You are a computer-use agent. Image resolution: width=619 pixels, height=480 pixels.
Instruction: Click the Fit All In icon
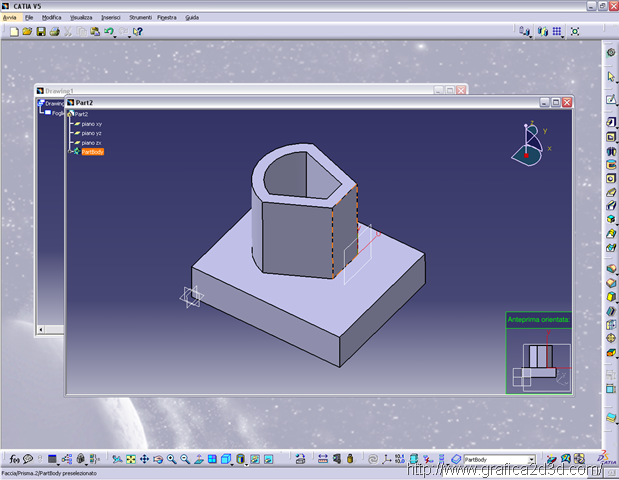coord(131,459)
